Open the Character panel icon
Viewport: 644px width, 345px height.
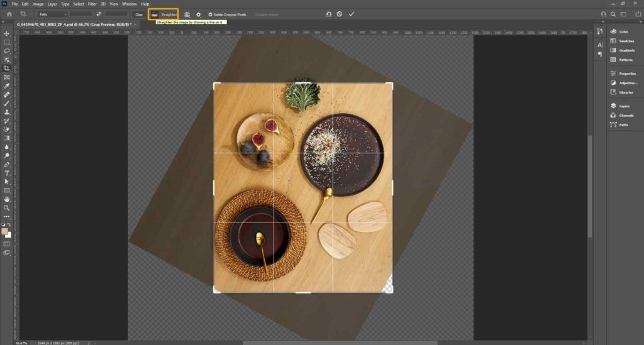pyautogui.click(x=600, y=45)
